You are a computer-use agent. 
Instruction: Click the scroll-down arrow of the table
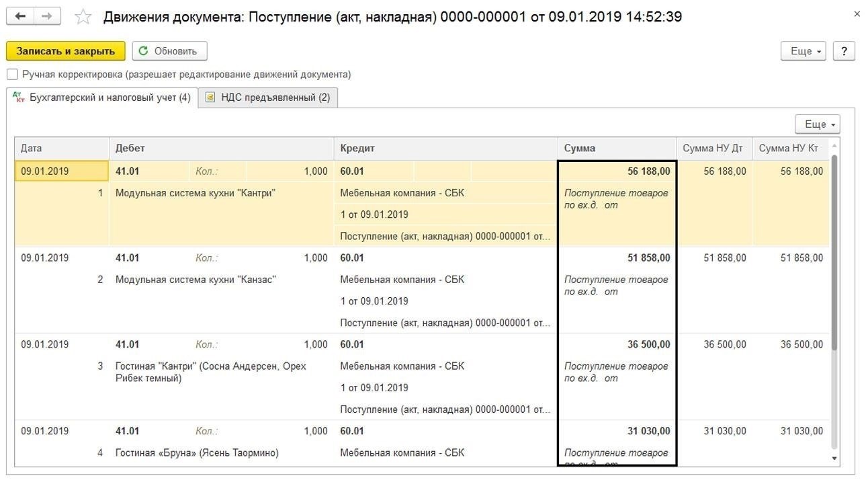(x=835, y=458)
